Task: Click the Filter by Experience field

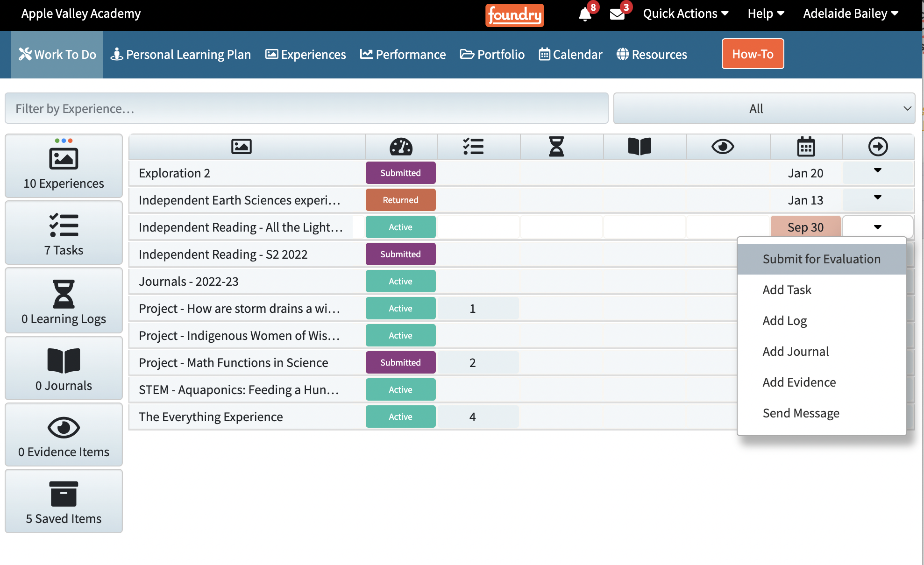Action: point(306,108)
